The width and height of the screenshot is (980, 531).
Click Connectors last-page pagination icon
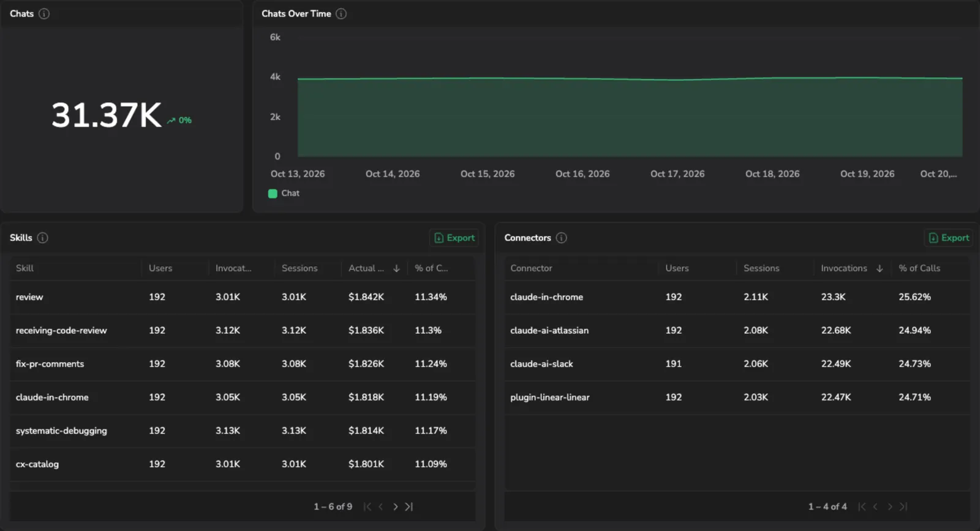click(903, 507)
